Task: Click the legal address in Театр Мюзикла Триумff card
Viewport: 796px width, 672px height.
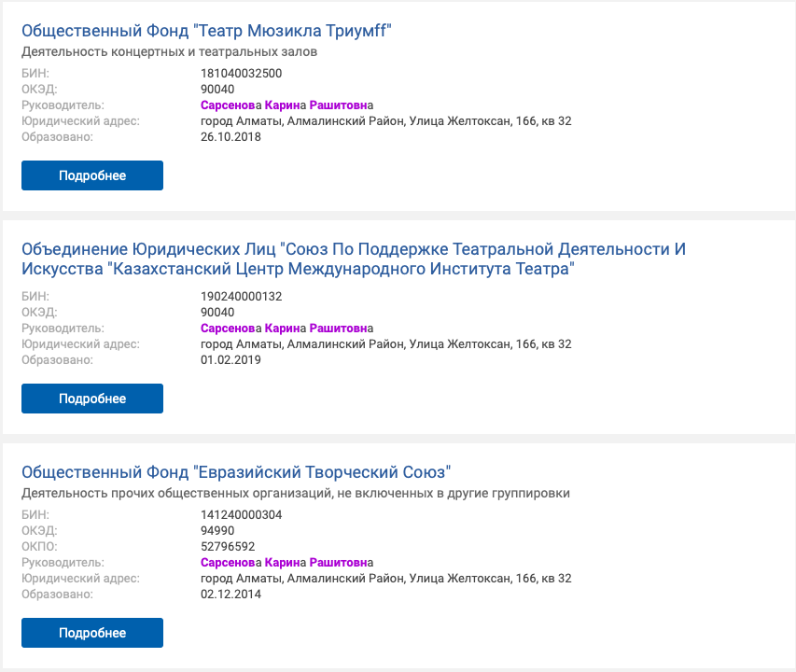Action: click(385, 121)
